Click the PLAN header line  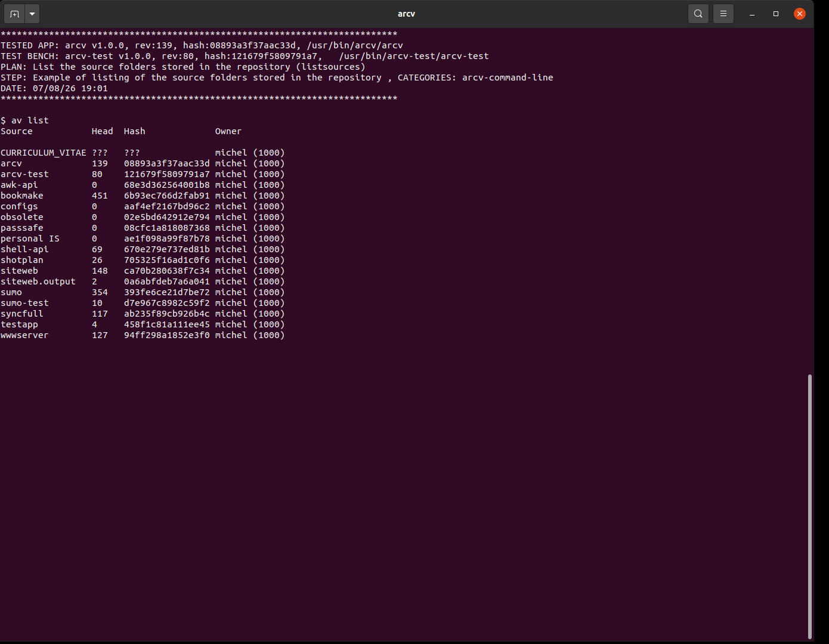(183, 67)
